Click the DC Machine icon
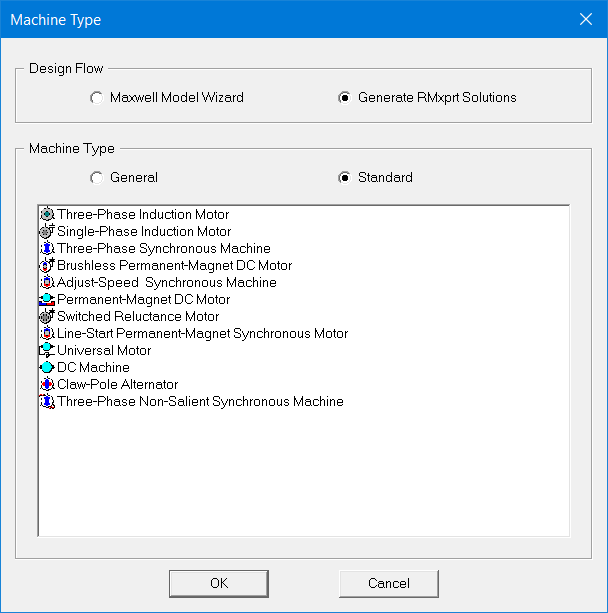 tap(47, 367)
